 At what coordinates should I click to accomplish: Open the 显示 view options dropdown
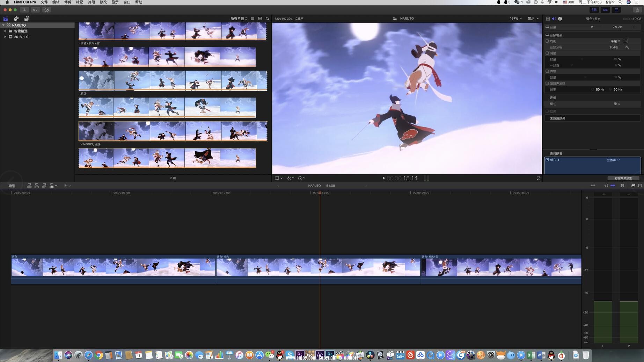(x=533, y=19)
